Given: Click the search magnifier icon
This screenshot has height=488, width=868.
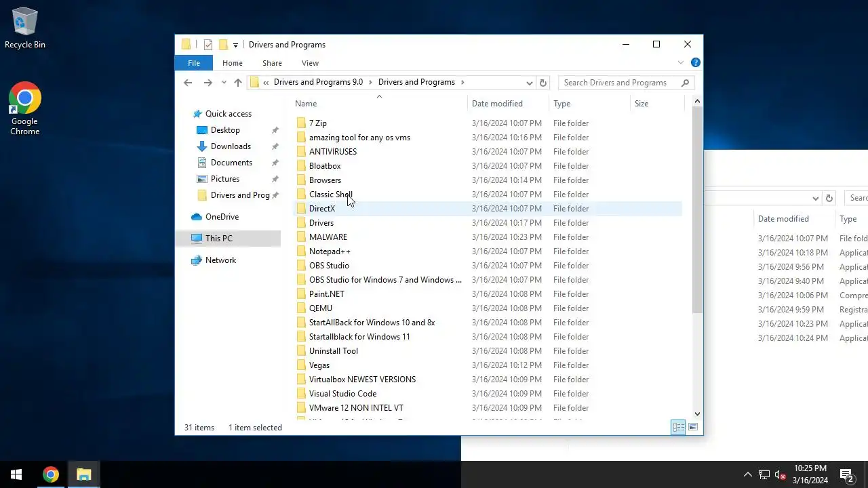Looking at the screenshot, I should coord(685,83).
